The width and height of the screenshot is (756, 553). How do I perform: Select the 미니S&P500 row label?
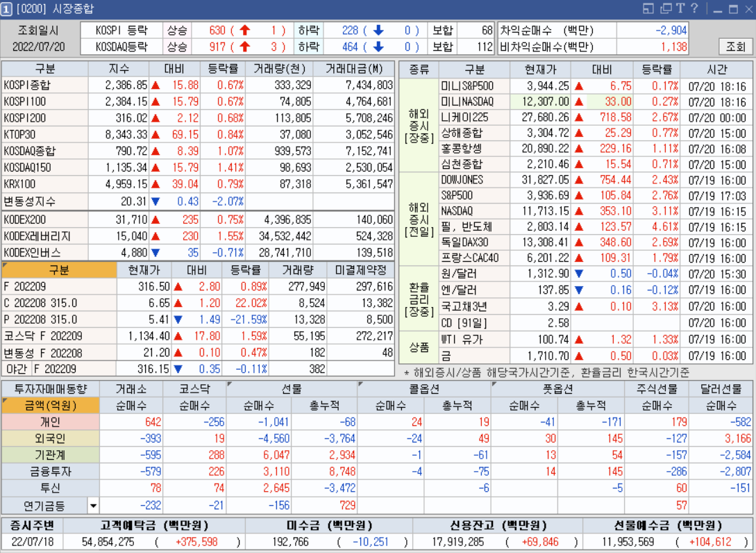[474, 86]
